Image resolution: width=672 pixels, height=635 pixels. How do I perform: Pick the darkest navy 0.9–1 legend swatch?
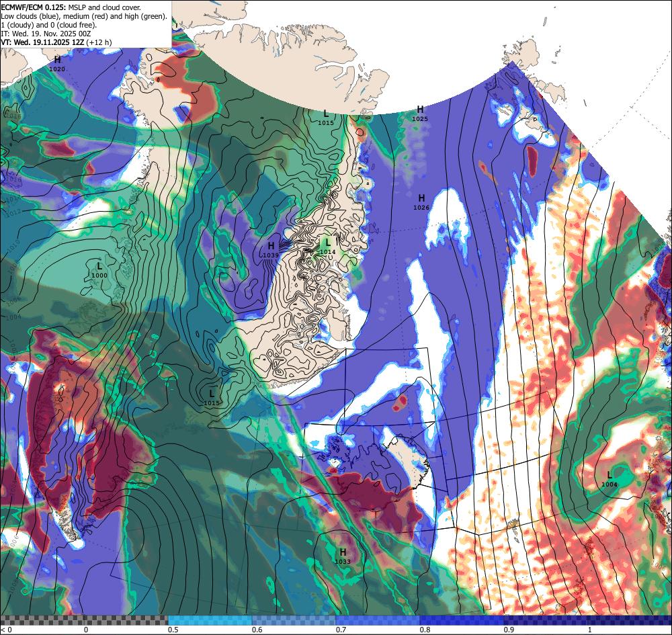point(588,620)
